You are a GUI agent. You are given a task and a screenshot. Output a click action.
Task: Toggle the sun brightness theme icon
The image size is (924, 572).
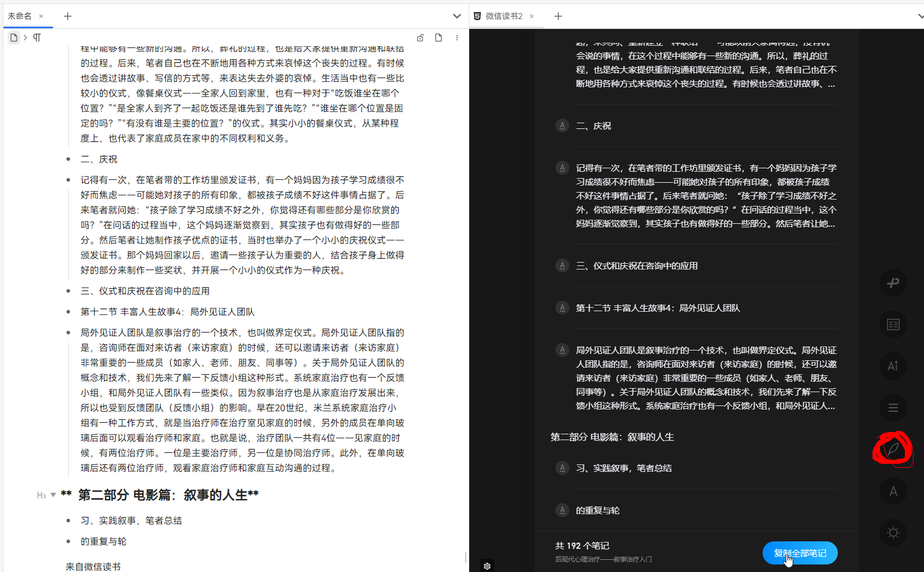[x=893, y=533]
